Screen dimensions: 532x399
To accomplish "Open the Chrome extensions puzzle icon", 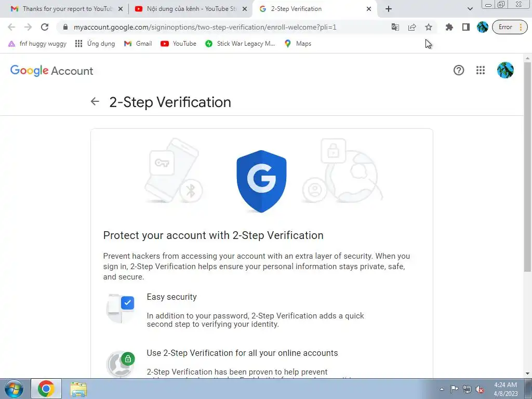I will pyautogui.click(x=449, y=27).
